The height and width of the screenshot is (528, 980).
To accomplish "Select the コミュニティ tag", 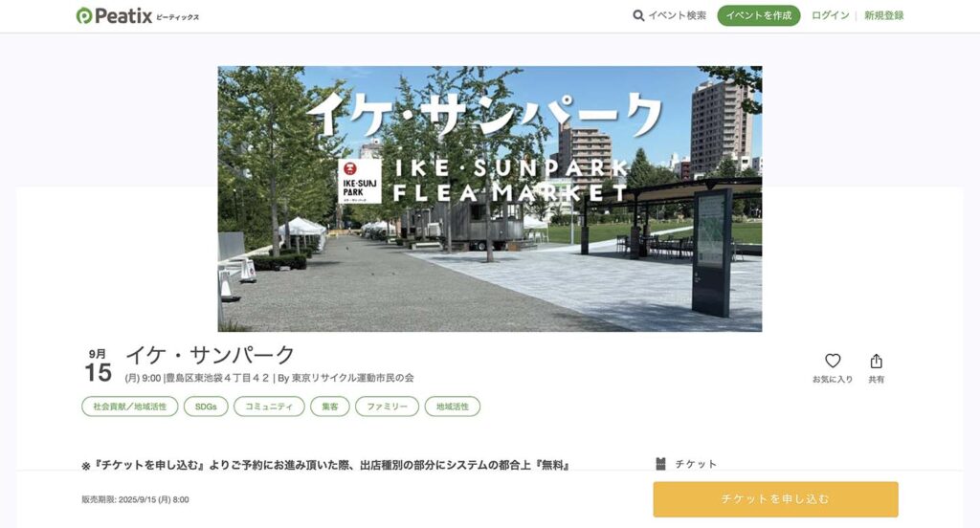I will 269,407.
